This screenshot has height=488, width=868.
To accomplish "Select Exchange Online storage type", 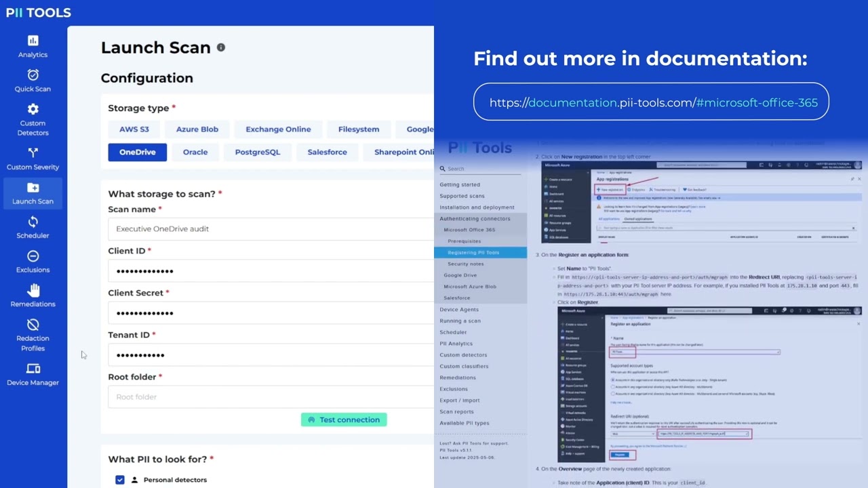I will pyautogui.click(x=278, y=129).
